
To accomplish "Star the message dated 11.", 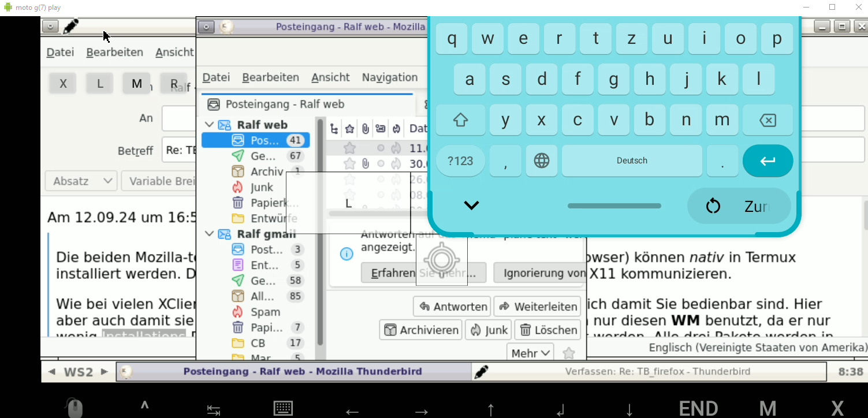I will coord(349,148).
